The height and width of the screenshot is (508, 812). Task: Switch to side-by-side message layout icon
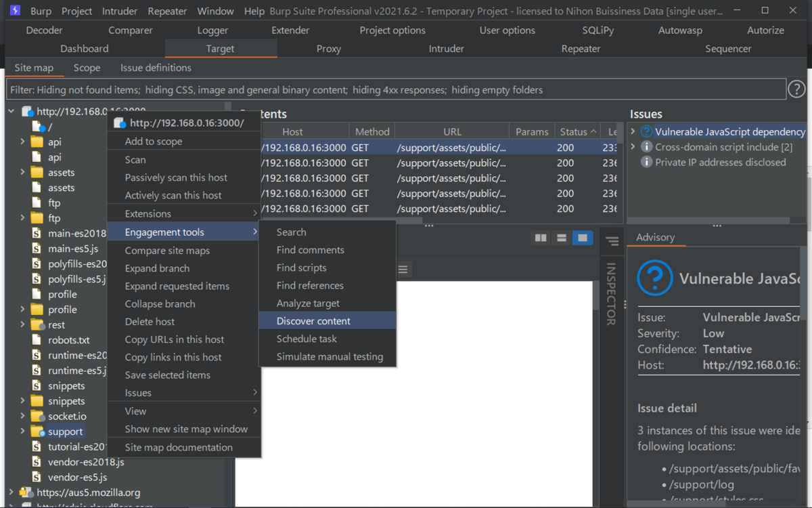(x=541, y=238)
